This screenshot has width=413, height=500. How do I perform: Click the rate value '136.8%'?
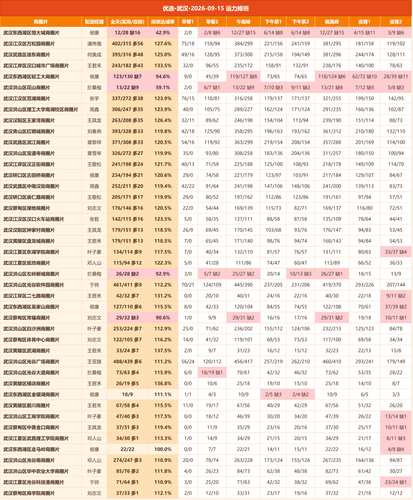point(163,384)
